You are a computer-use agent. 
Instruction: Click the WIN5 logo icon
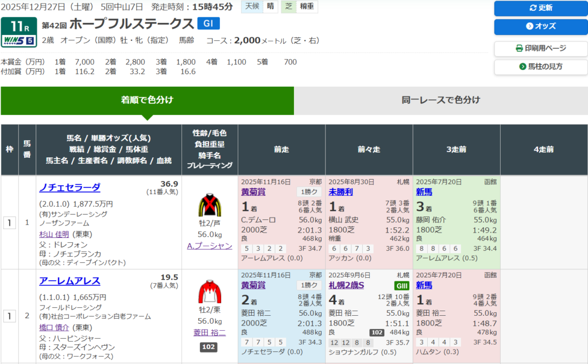(18, 40)
